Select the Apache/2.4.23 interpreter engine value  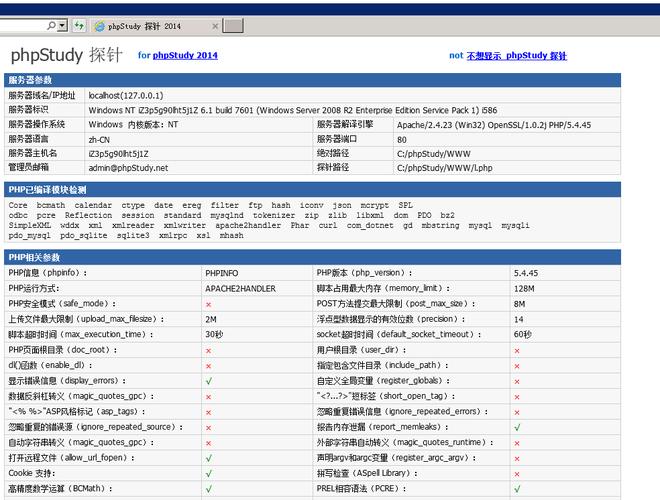(x=494, y=125)
